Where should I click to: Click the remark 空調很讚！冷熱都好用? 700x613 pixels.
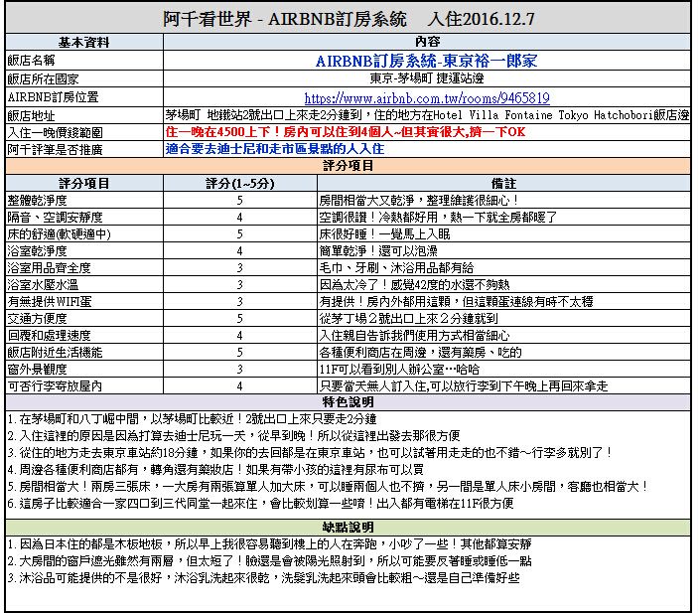point(438,218)
